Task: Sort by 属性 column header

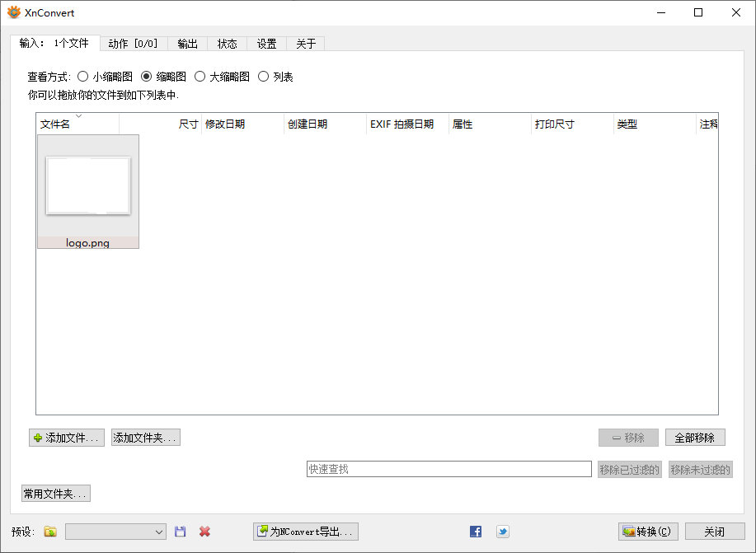Action: click(490, 124)
